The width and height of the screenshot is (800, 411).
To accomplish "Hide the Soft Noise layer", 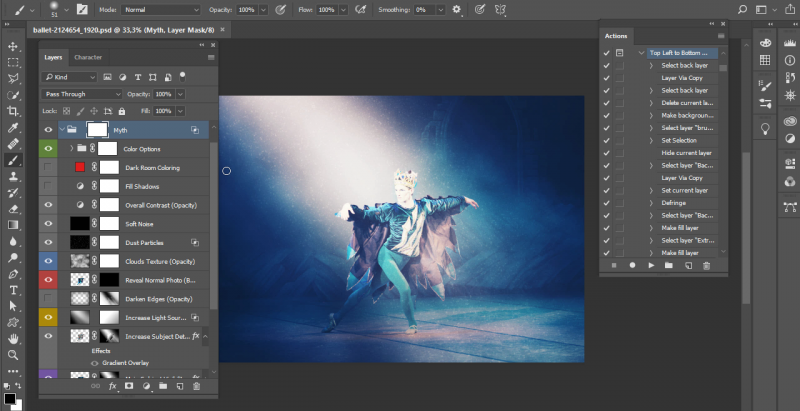I will [48, 224].
